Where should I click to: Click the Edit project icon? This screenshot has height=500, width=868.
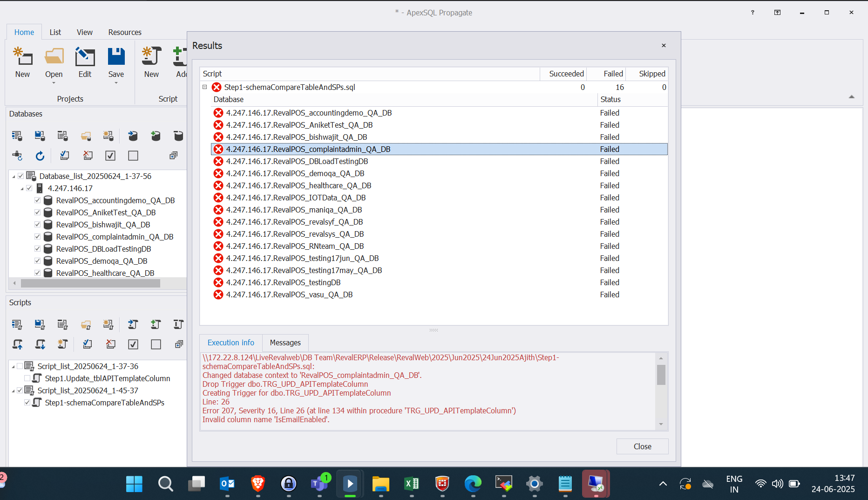click(85, 62)
